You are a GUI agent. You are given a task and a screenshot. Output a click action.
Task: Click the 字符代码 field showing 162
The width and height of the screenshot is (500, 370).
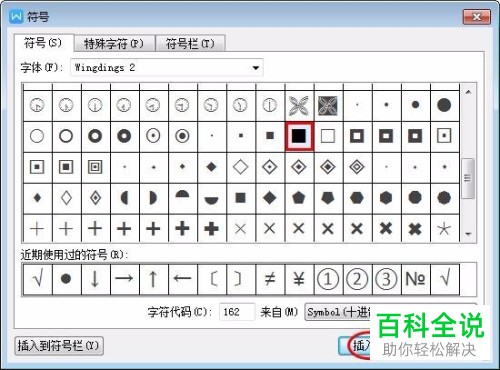coord(237,312)
